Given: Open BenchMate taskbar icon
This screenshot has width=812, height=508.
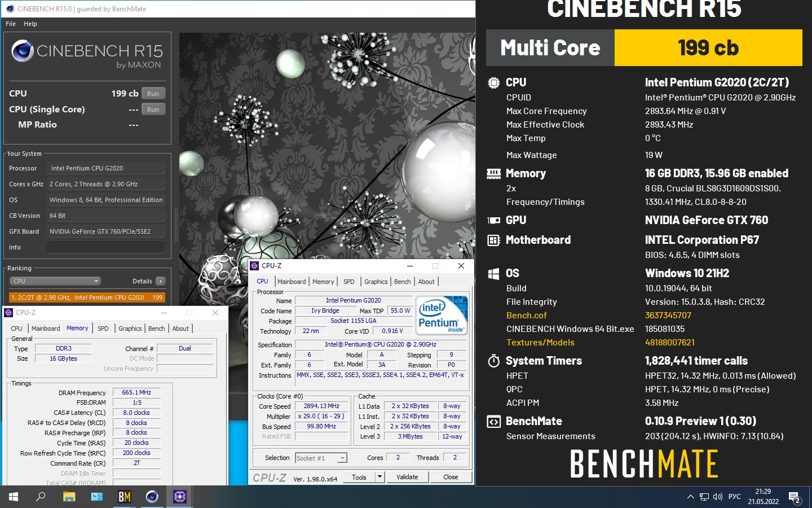Looking at the screenshot, I should [124, 497].
